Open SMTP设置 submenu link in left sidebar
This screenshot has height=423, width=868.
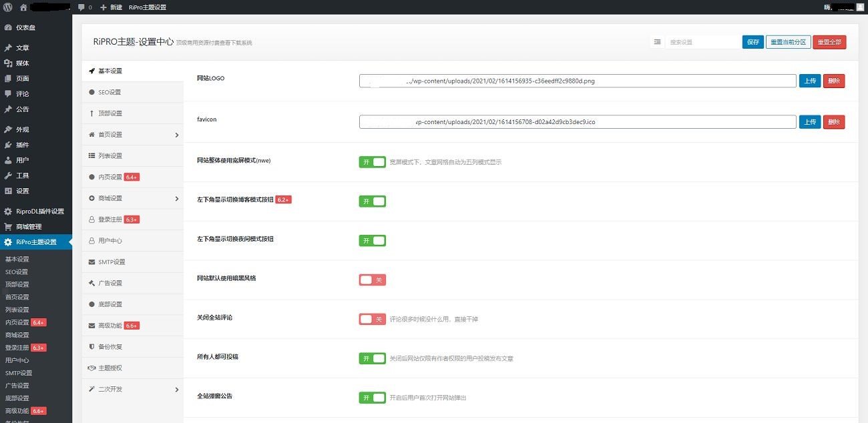pos(19,373)
